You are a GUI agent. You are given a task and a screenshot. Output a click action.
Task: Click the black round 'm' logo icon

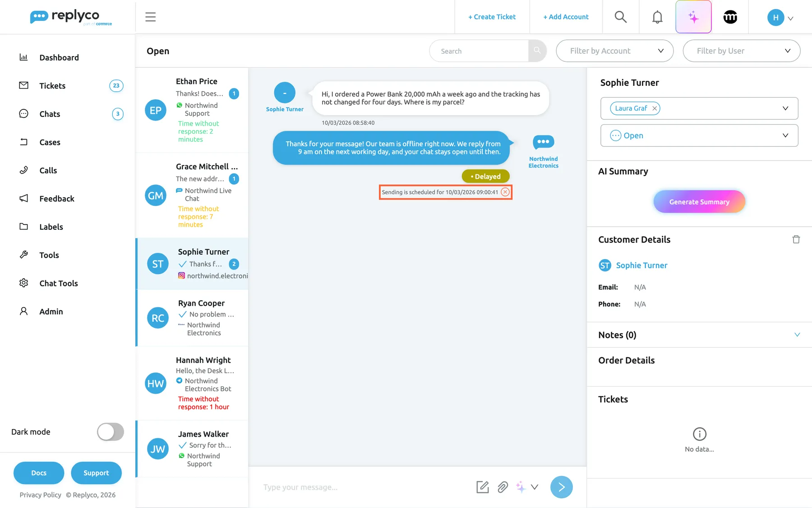730,17
